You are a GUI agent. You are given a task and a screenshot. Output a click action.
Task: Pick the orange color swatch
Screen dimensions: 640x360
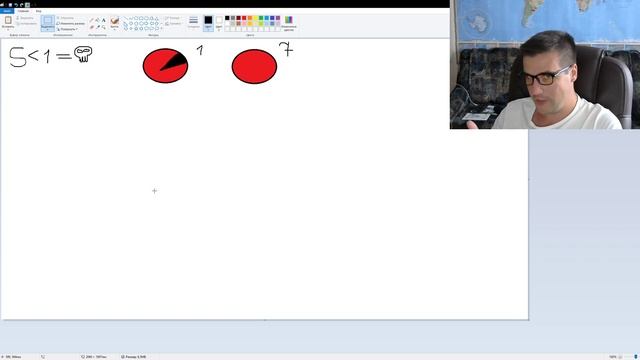click(250, 18)
